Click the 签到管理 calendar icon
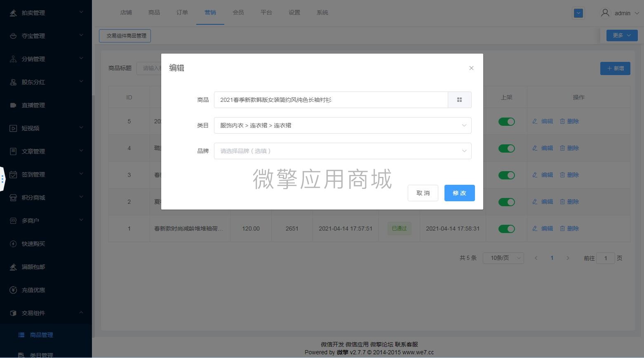This screenshot has width=644, height=358. tap(13, 174)
